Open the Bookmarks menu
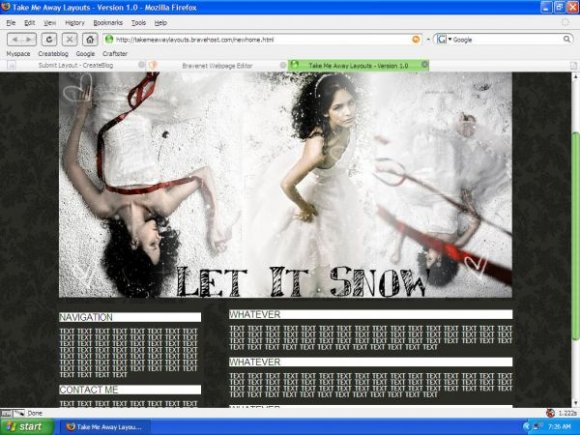Screen dimensions: 580x435 point(108,23)
